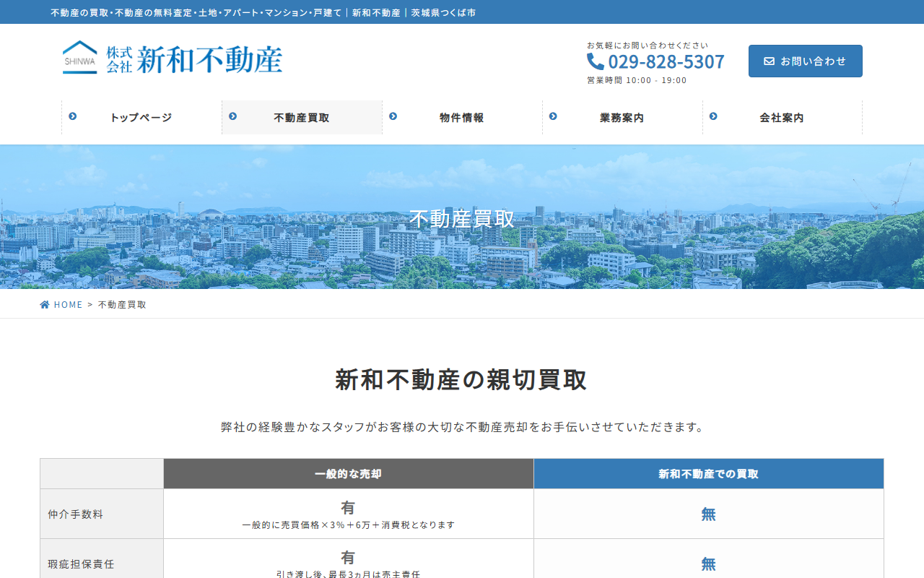
Task: Open the 会社案内 navigation item
Action: point(783,118)
